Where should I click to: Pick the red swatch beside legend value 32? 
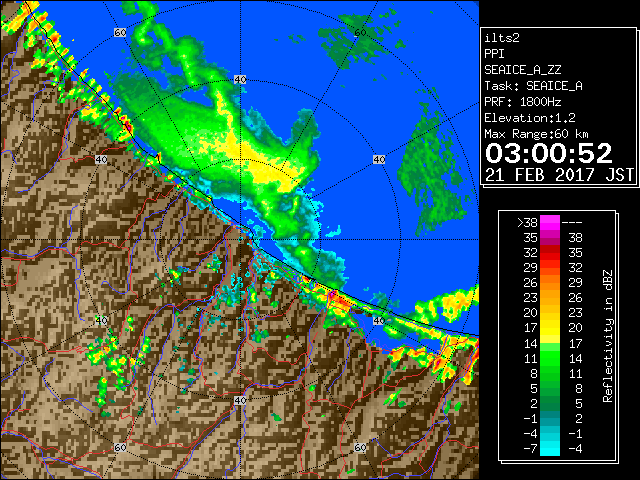(x=550, y=253)
